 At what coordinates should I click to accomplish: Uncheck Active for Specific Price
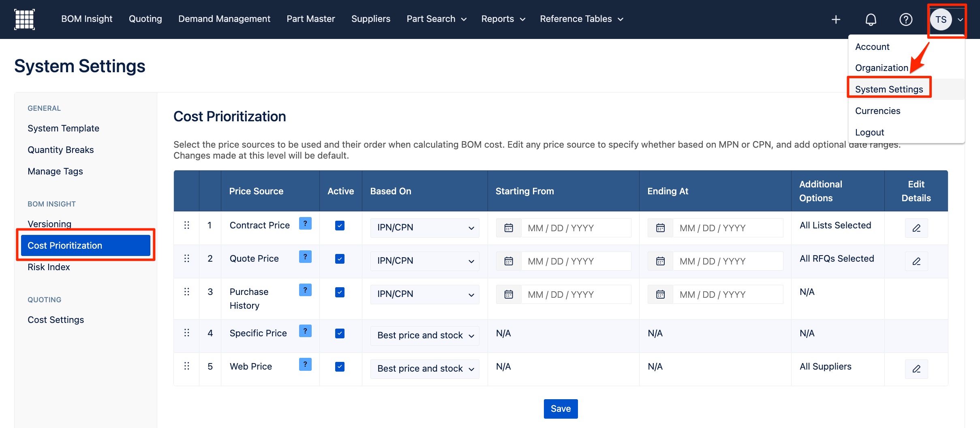click(340, 333)
